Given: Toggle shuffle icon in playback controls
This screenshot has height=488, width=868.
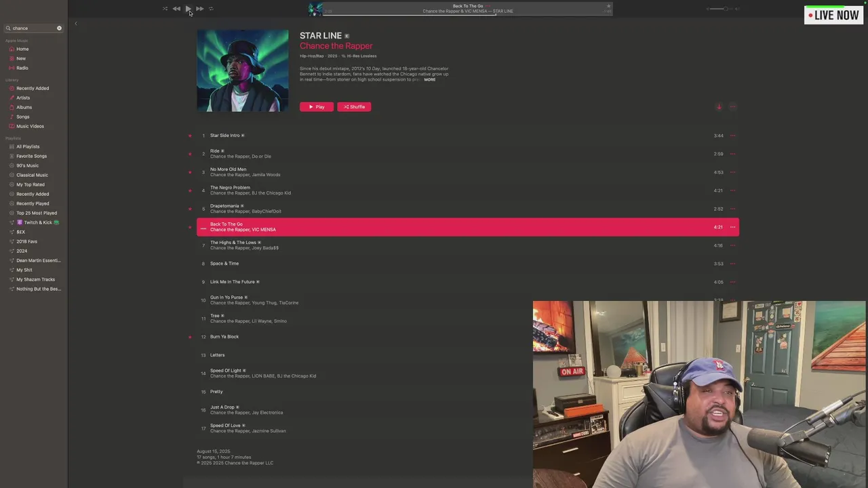Looking at the screenshot, I should pos(165,9).
